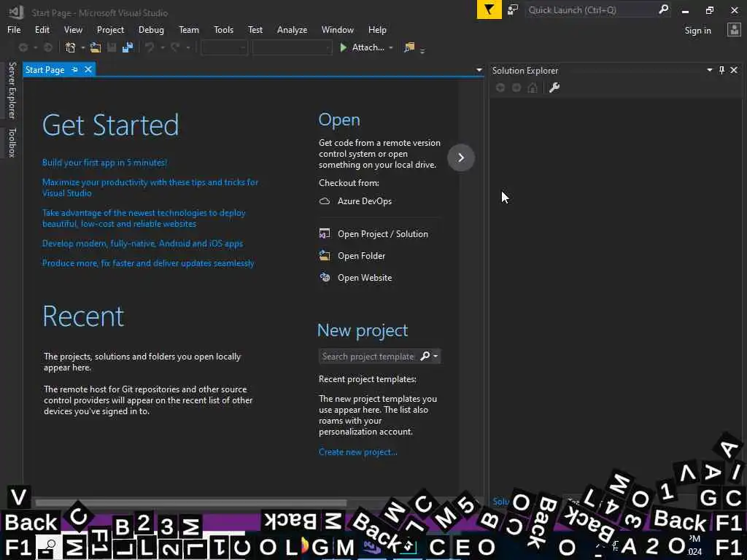Select the Start Page tab
Screen dimensions: 747x560
(x=44, y=70)
